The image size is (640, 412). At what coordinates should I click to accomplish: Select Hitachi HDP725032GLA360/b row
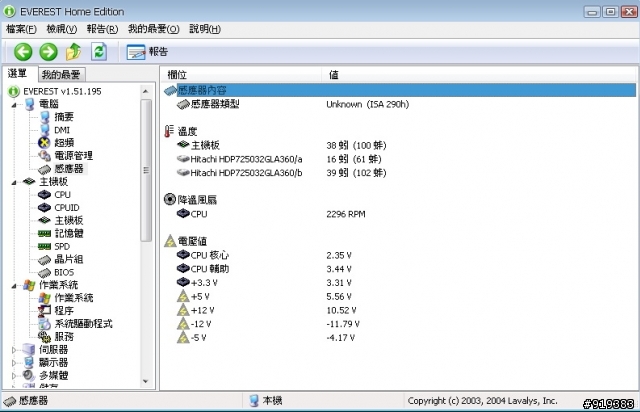coord(399,173)
